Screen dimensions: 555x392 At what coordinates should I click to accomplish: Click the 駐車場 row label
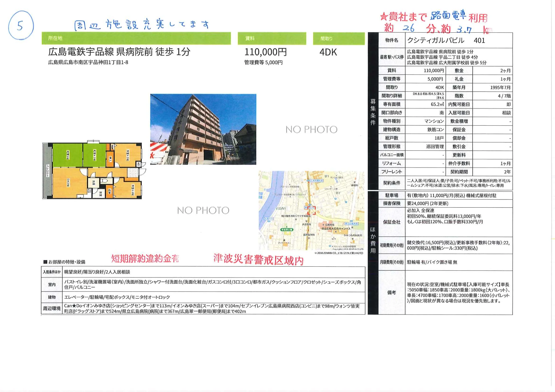pos(391,195)
